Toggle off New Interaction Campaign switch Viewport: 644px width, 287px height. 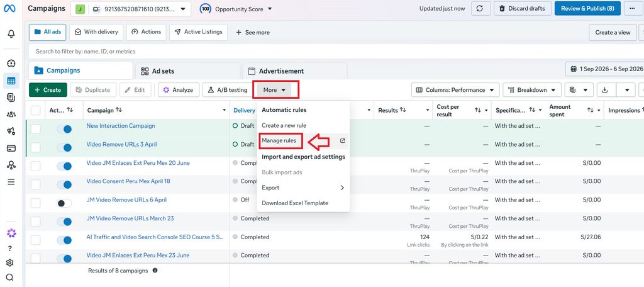click(x=64, y=129)
